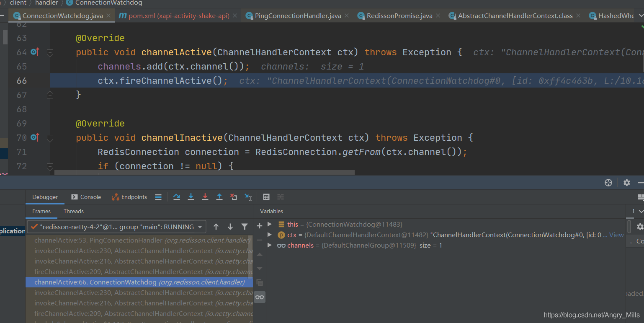The image size is (644, 323).
Task: Expand the 'ctx' variable node
Action: point(270,235)
